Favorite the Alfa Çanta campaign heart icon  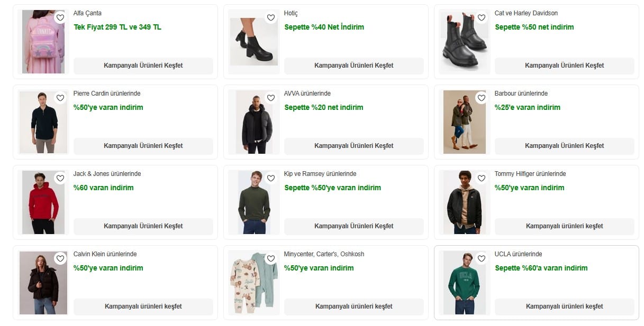coord(60,17)
